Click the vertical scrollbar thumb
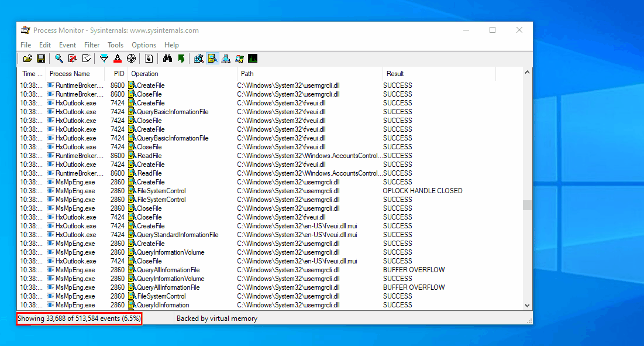Viewport: 644px width, 346px height. (528, 205)
